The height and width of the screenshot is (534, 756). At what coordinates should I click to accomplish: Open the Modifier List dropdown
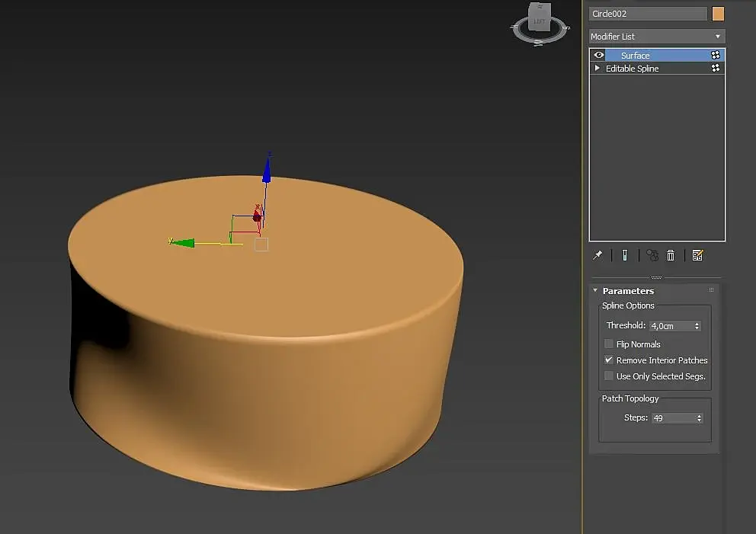(x=656, y=37)
